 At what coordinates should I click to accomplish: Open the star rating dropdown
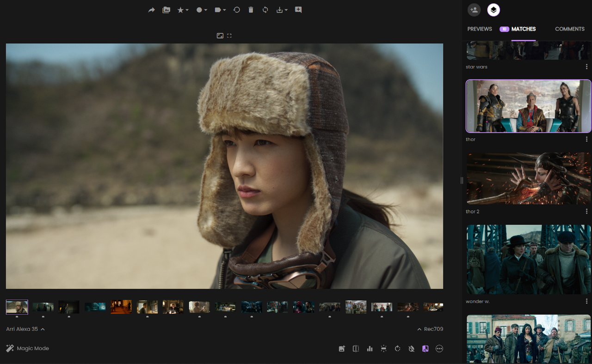click(x=183, y=10)
